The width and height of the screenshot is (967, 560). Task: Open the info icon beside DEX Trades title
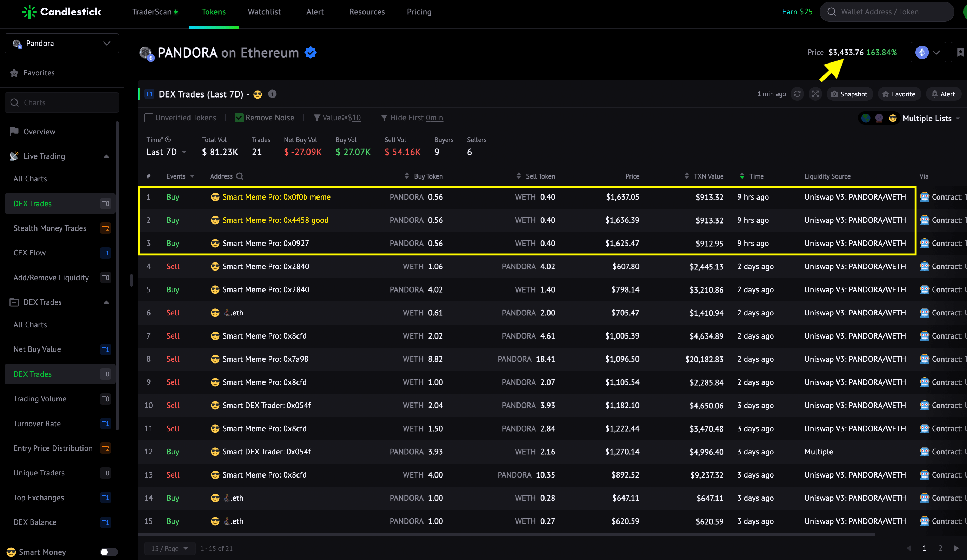coord(272,94)
